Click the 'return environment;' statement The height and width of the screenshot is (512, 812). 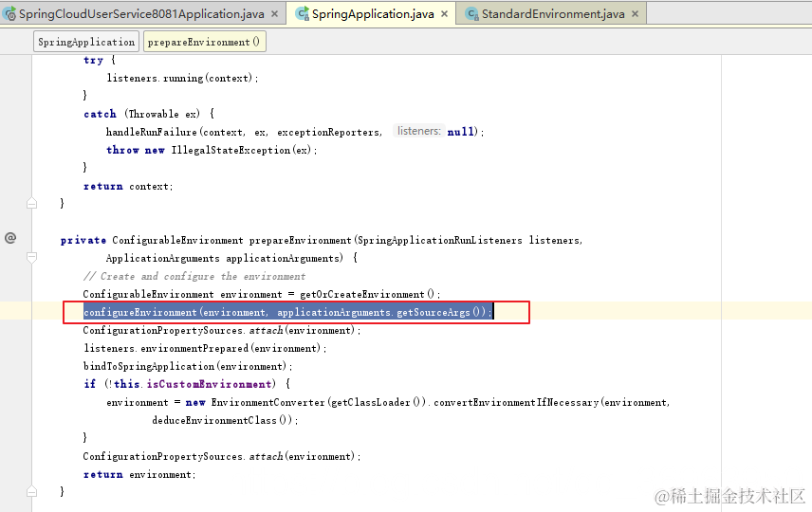(139, 474)
